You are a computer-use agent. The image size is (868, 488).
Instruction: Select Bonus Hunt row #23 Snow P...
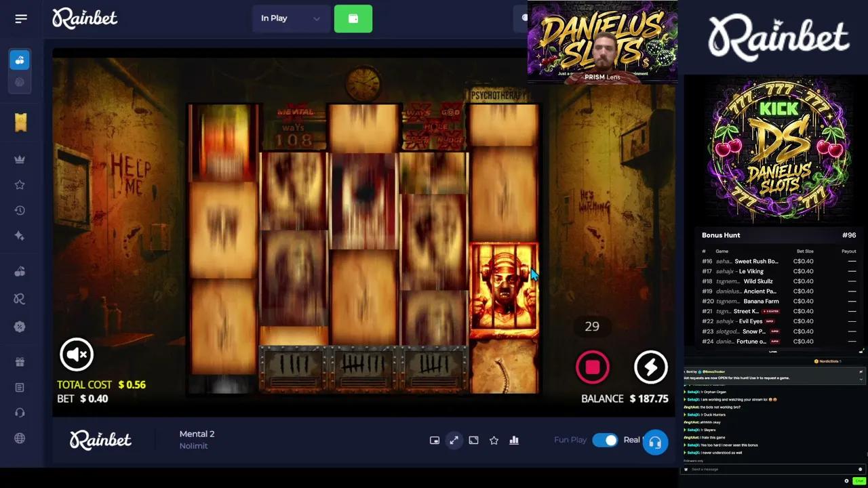tap(778, 331)
